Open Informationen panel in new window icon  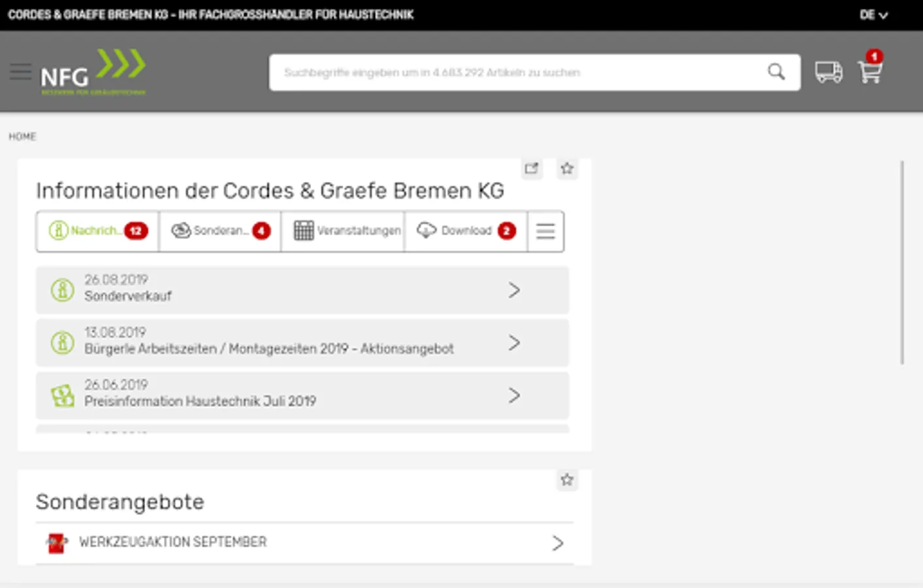click(532, 169)
